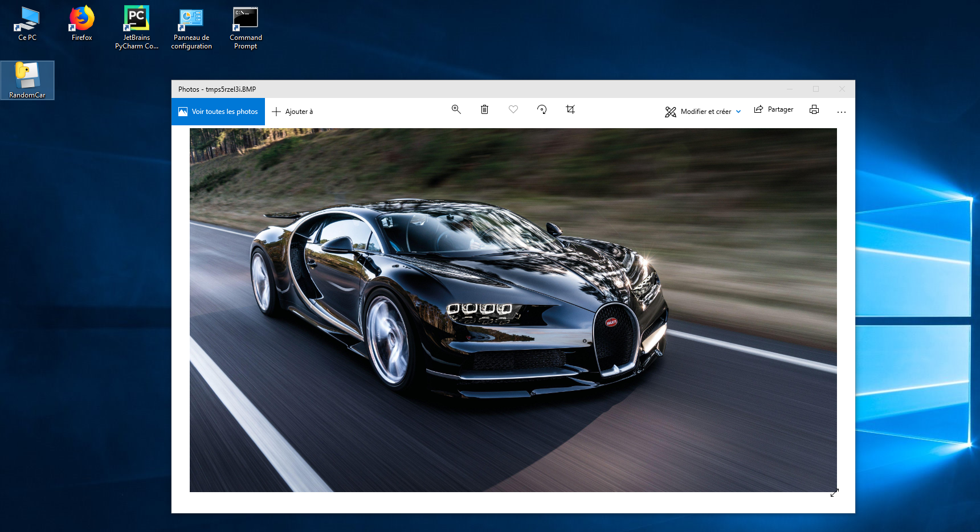Expand the Modifier et créer dropdown
Image resolution: width=980 pixels, height=532 pixels.
pyautogui.click(x=703, y=112)
